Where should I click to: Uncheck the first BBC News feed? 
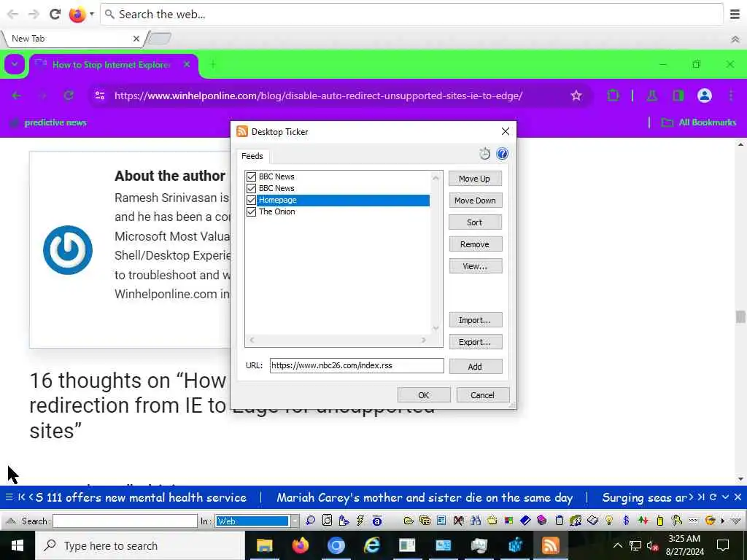click(251, 176)
